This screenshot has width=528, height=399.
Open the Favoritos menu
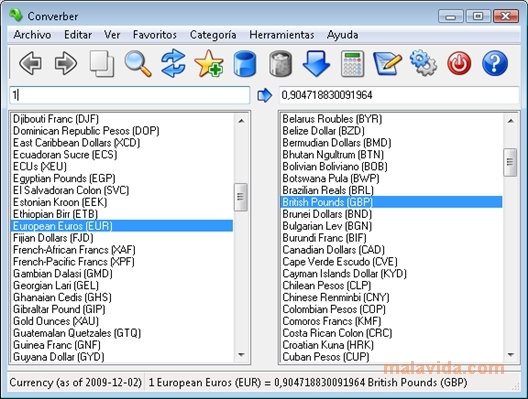(x=155, y=35)
